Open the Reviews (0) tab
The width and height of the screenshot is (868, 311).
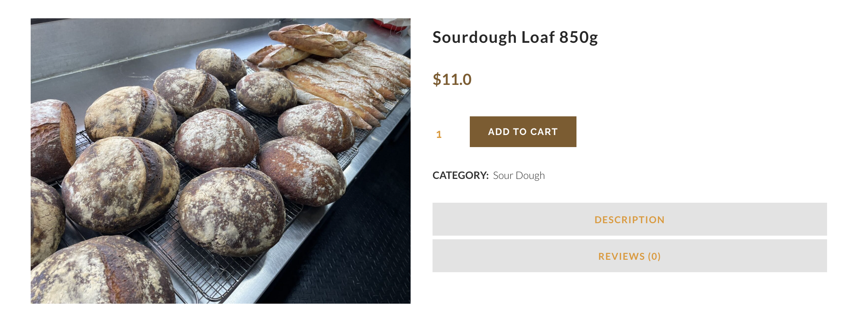pos(629,256)
